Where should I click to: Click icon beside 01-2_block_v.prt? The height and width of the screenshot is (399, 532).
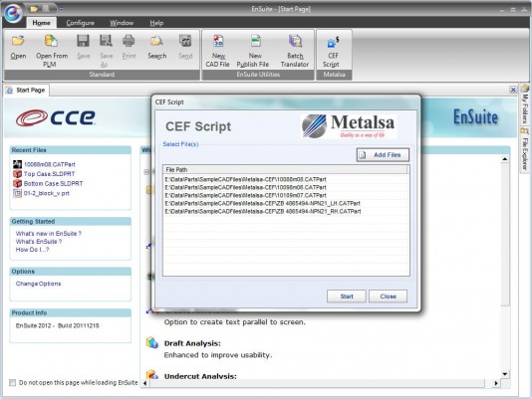click(x=17, y=193)
